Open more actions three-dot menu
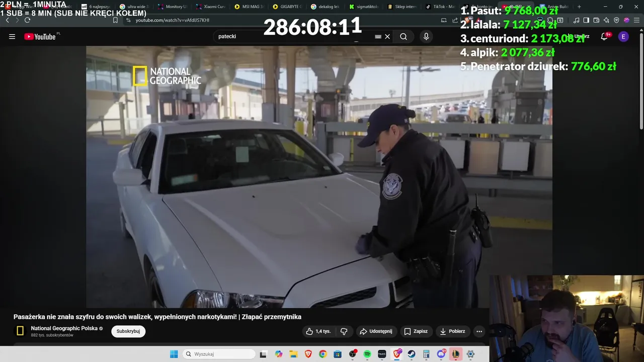Image resolution: width=644 pixels, height=362 pixels. coord(479,331)
